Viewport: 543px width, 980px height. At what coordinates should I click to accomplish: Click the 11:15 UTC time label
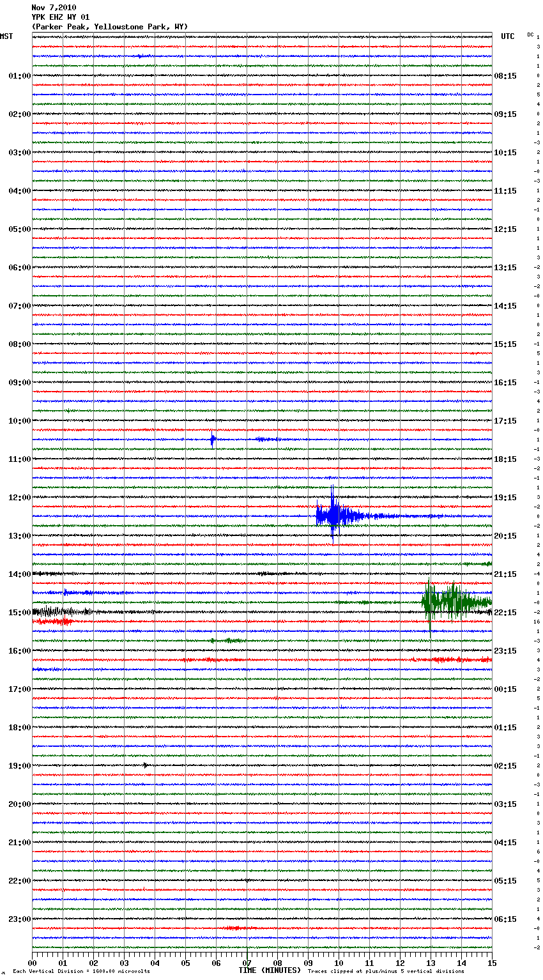coord(505,191)
